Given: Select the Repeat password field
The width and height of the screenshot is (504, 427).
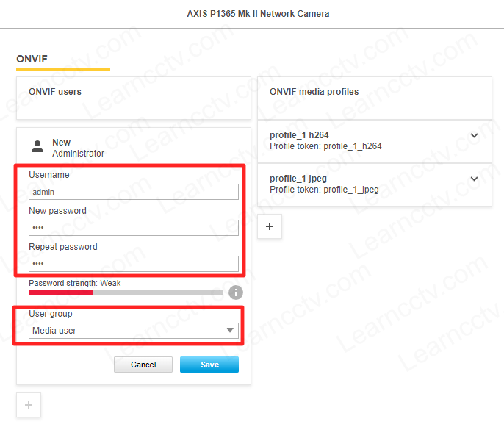Looking at the screenshot, I should (134, 264).
